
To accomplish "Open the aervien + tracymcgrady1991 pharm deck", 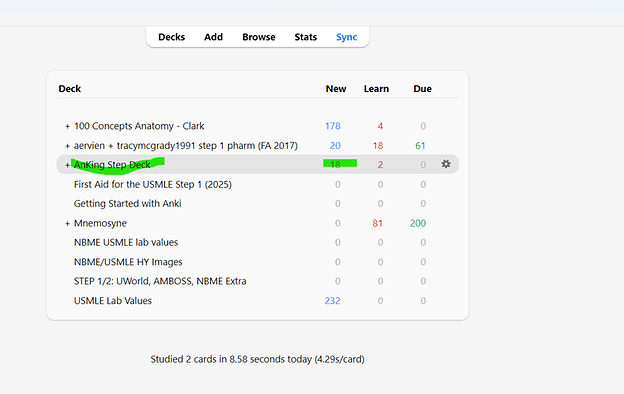I will click(x=185, y=146).
